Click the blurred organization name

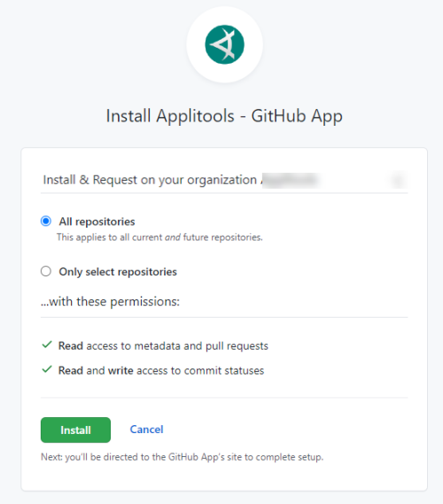pyautogui.click(x=291, y=180)
